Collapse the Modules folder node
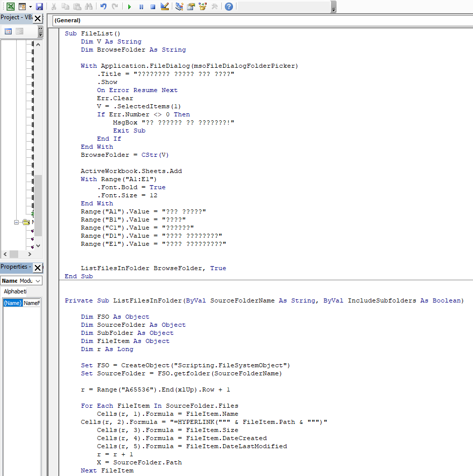Screen dimensions: 473x476 [16, 222]
